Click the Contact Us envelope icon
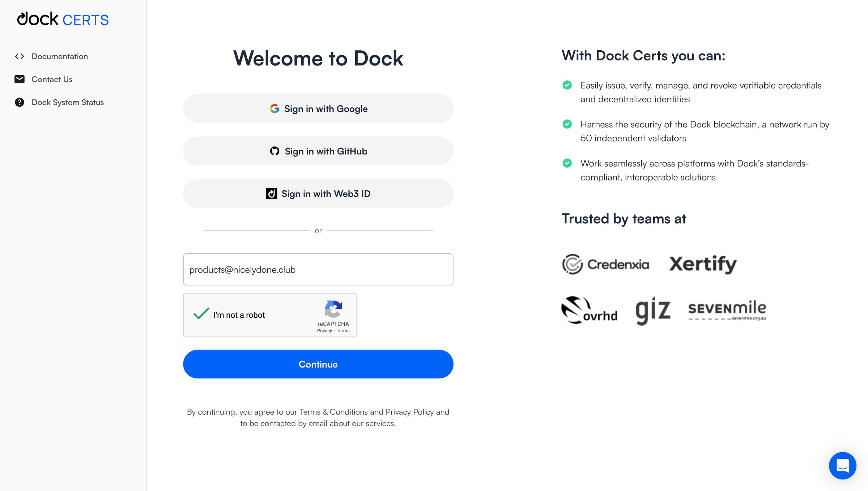The width and height of the screenshot is (868, 491). click(x=20, y=79)
